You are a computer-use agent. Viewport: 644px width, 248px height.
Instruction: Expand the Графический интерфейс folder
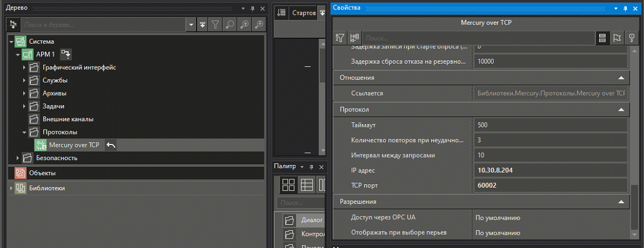pos(24,68)
